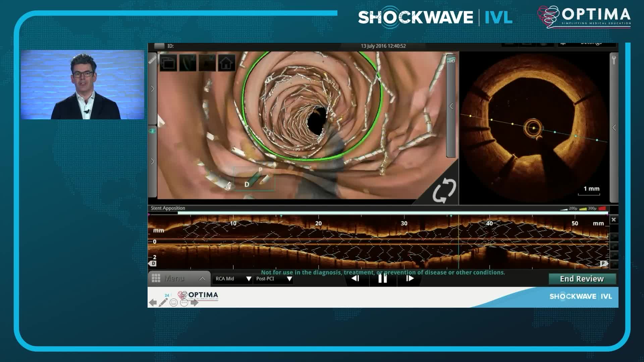Pause the OCT playback
This screenshot has width=644, height=362.
click(383, 279)
